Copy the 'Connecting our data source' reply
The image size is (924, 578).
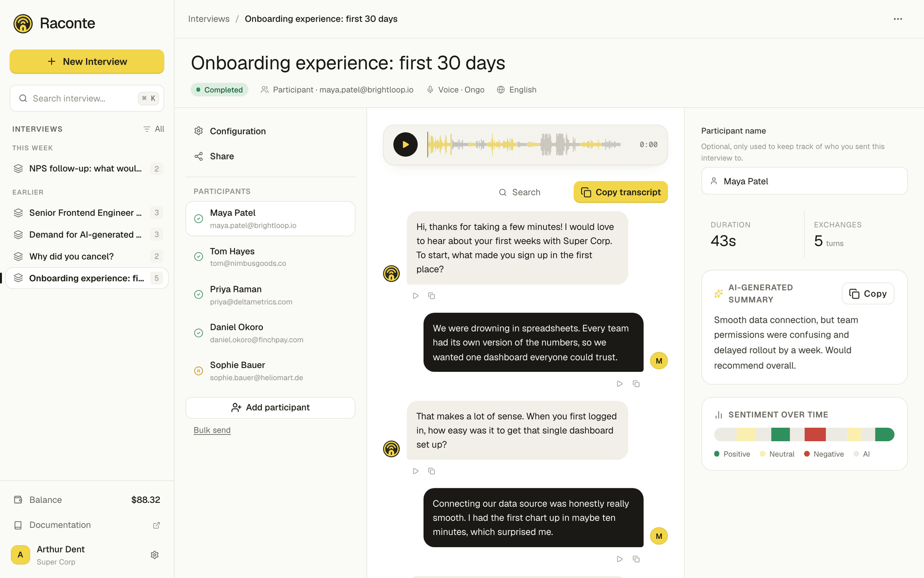click(636, 559)
